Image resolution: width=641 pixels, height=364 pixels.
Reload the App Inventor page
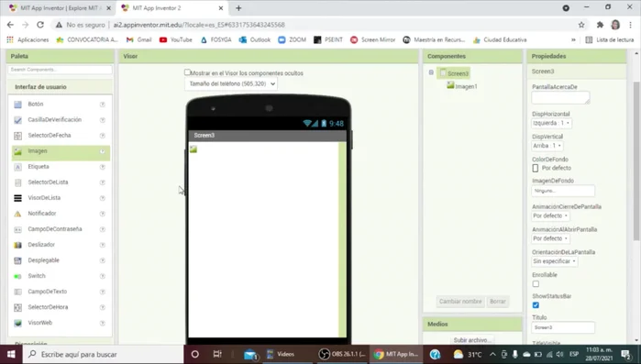click(40, 25)
